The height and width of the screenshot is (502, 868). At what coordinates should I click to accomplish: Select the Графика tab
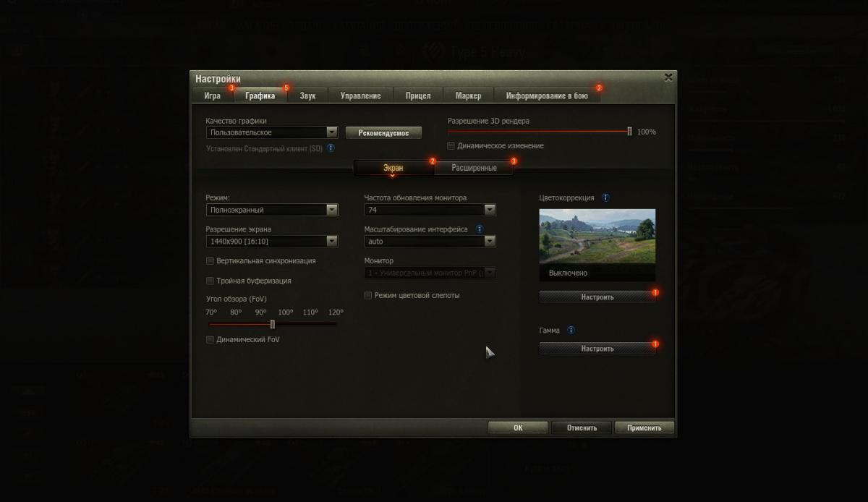[x=260, y=95]
